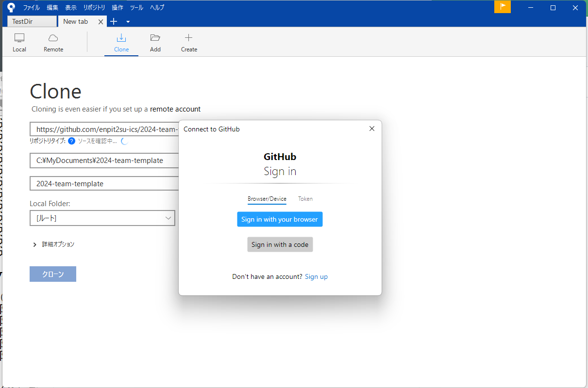The image size is (588, 388).
Task: Open the ヘルプ menu
Action: 157,8
